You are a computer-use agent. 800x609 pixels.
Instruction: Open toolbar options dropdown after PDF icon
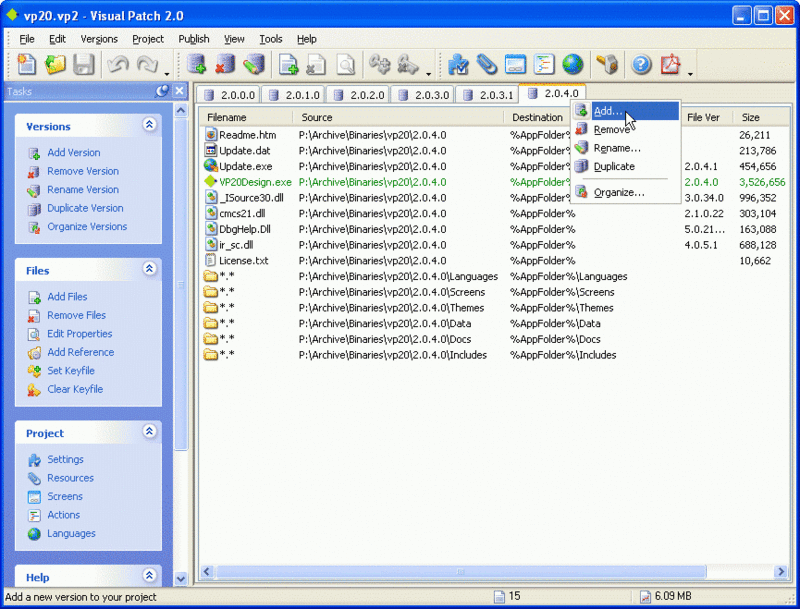point(690,74)
